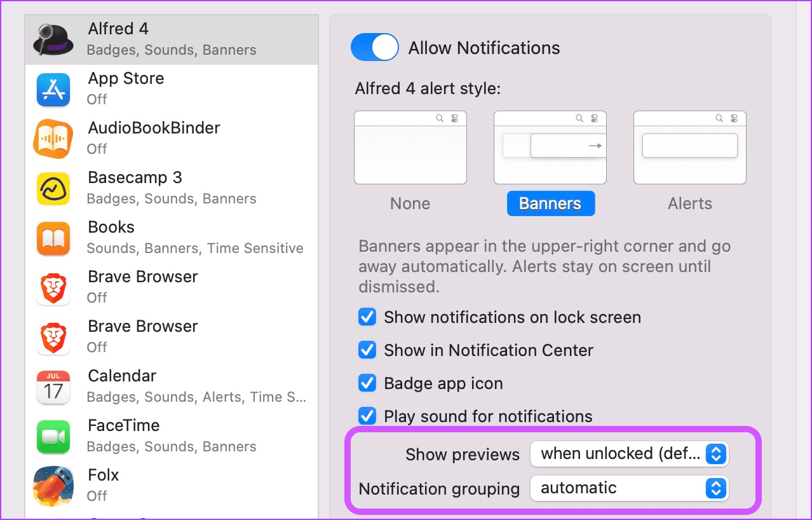
Task: Select the orange Books app icon
Action: (53, 238)
